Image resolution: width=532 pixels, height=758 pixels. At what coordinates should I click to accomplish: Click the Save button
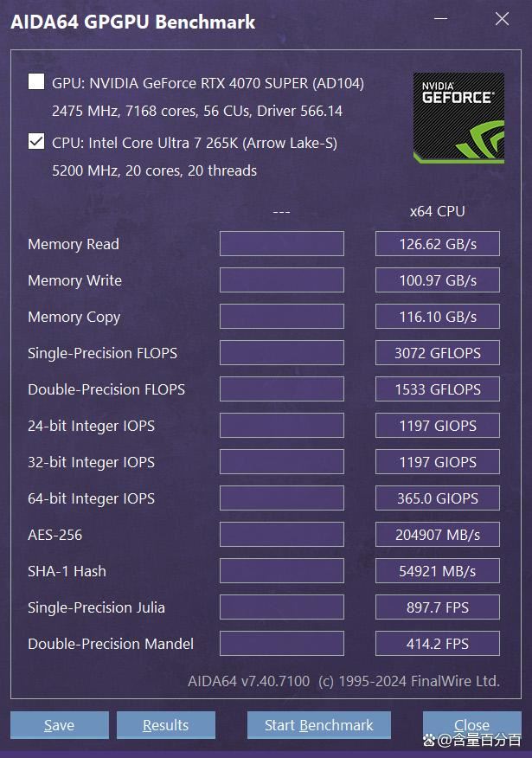click(x=59, y=725)
